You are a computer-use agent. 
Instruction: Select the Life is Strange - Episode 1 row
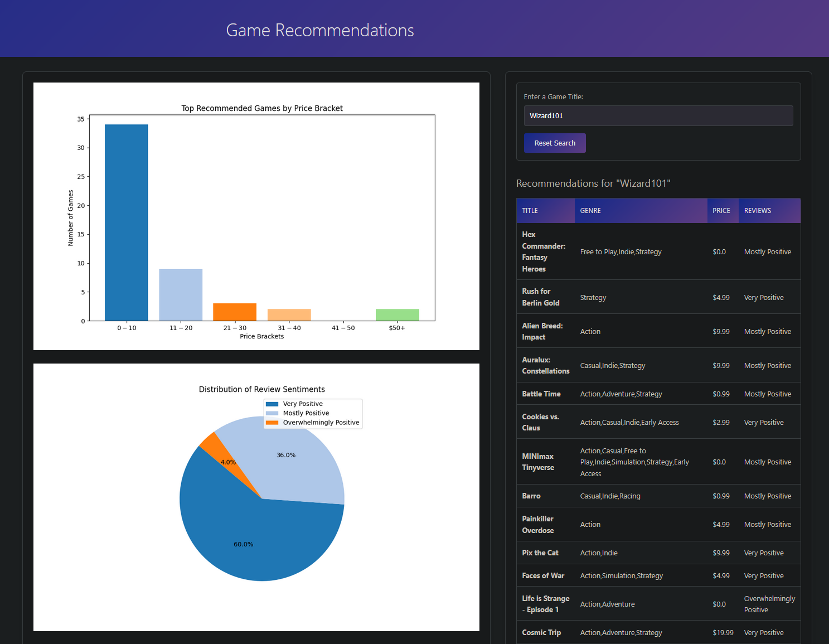658,604
